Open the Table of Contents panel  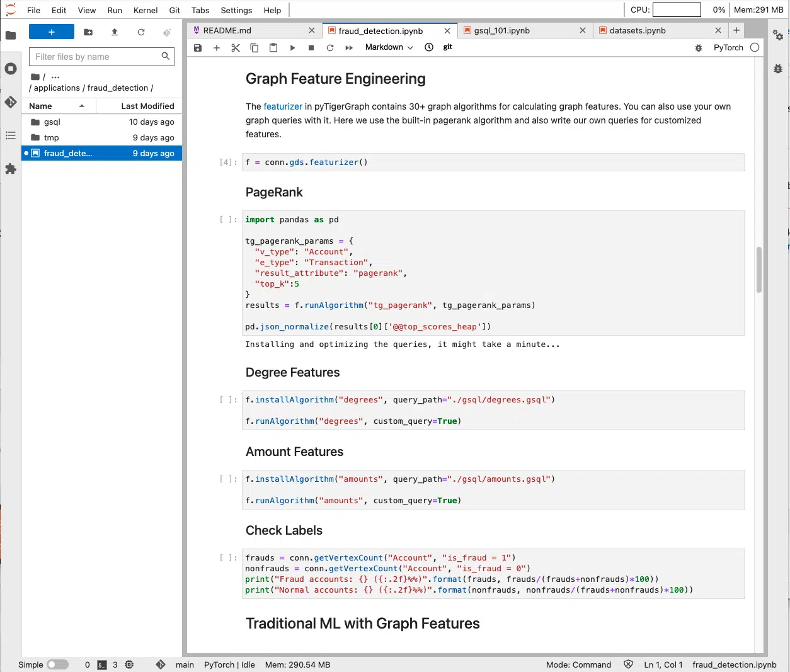11,135
